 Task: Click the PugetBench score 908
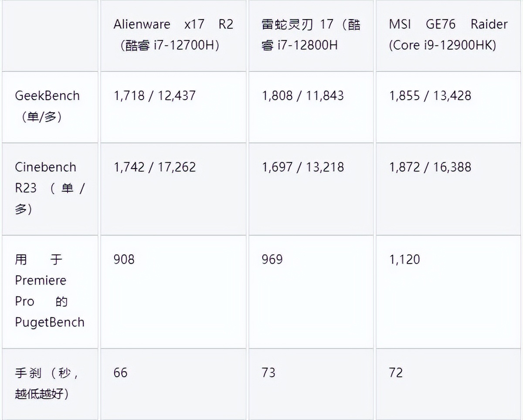click(124, 260)
